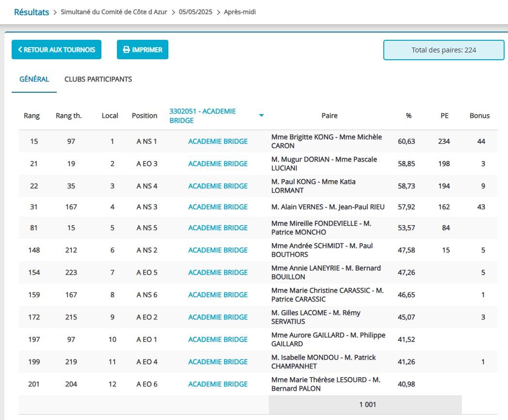Click the Résultats breadcrumb link
This screenshot has height=420, width=508.
[32, 12]
